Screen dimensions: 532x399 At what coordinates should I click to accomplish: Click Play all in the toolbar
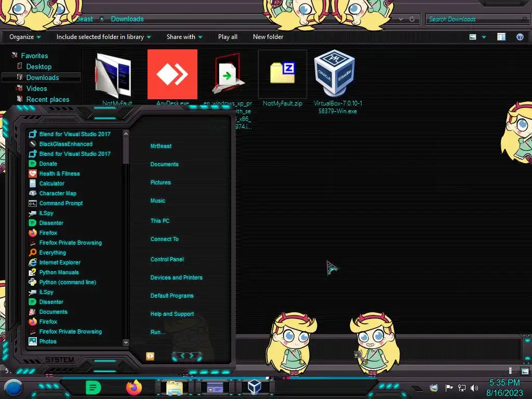[228, 37]
